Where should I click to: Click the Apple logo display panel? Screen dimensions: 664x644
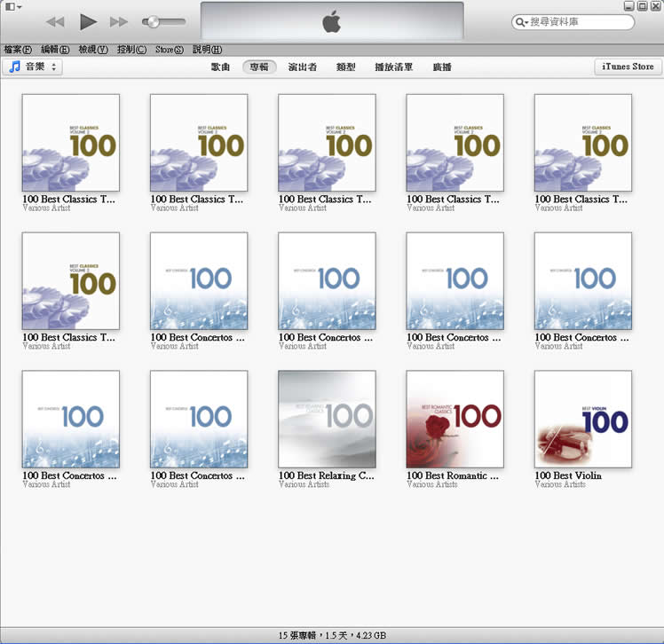pyautogui.click(x=332, y=21)
